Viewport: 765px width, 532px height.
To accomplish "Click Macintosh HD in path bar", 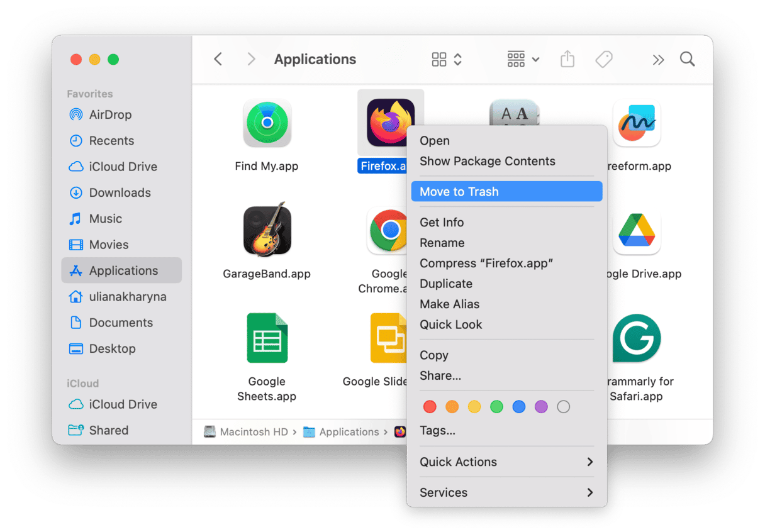I will 246,432.
